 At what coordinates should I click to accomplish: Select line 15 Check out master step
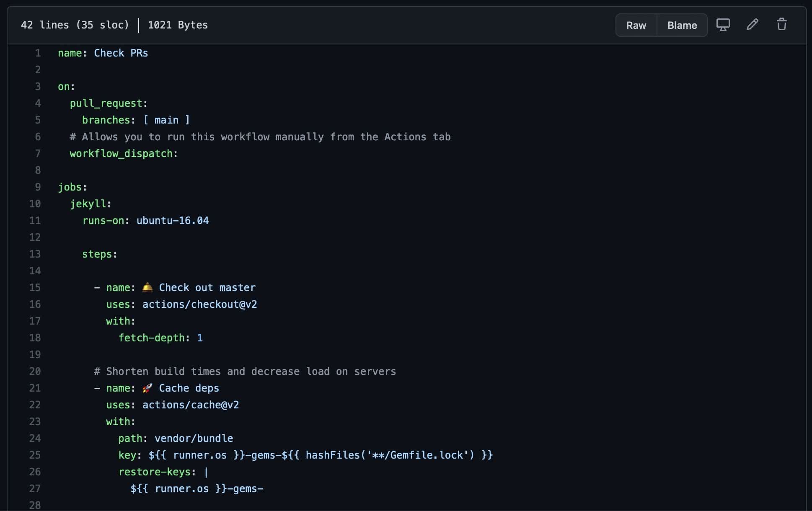(x=35, y=287)
